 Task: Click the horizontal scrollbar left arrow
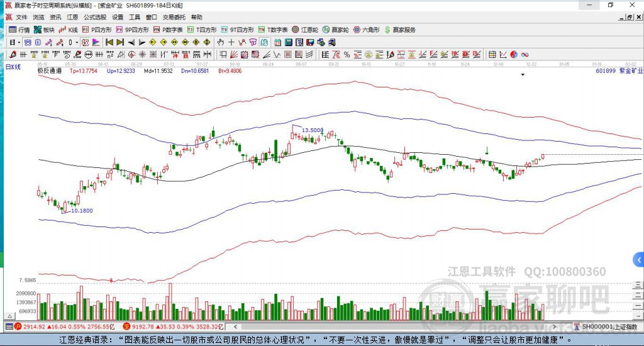[235, 326]
